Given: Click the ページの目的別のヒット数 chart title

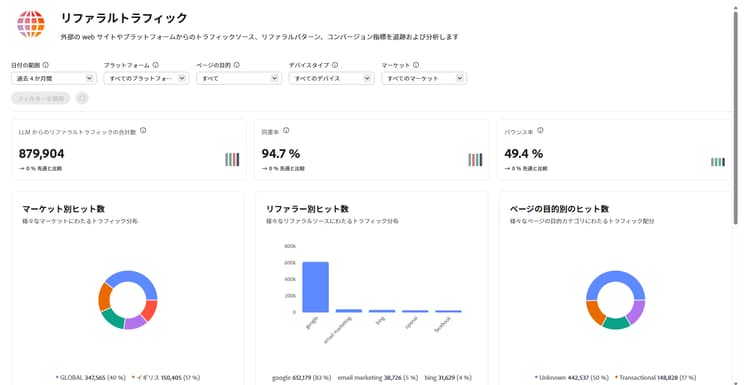Looking at the screenshot, I should [559, 209].
